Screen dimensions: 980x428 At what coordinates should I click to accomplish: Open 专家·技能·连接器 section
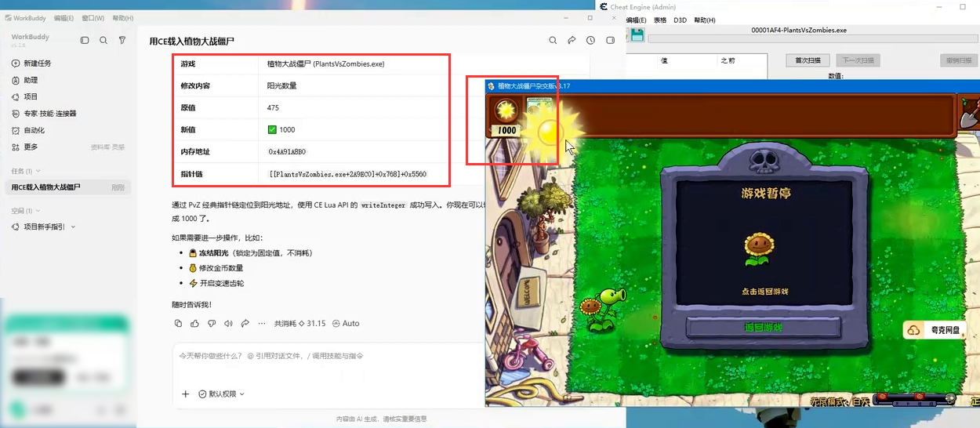point(50,114)
